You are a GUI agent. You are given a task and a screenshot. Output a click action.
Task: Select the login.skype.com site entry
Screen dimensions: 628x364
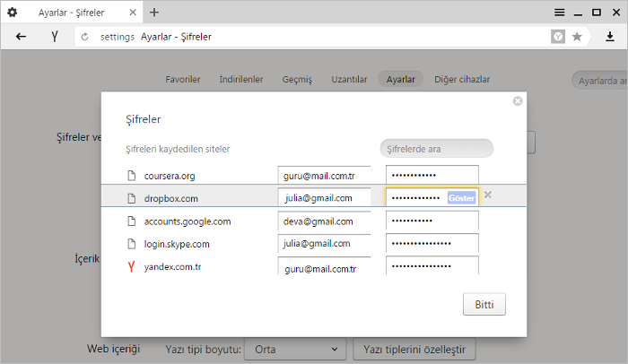[x=177, y=244]
